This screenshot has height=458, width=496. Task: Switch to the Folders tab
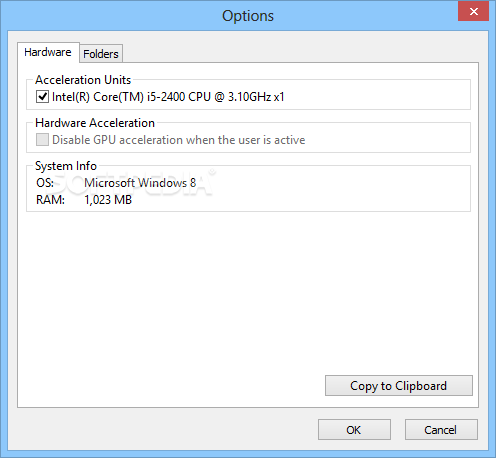[101, 54]
